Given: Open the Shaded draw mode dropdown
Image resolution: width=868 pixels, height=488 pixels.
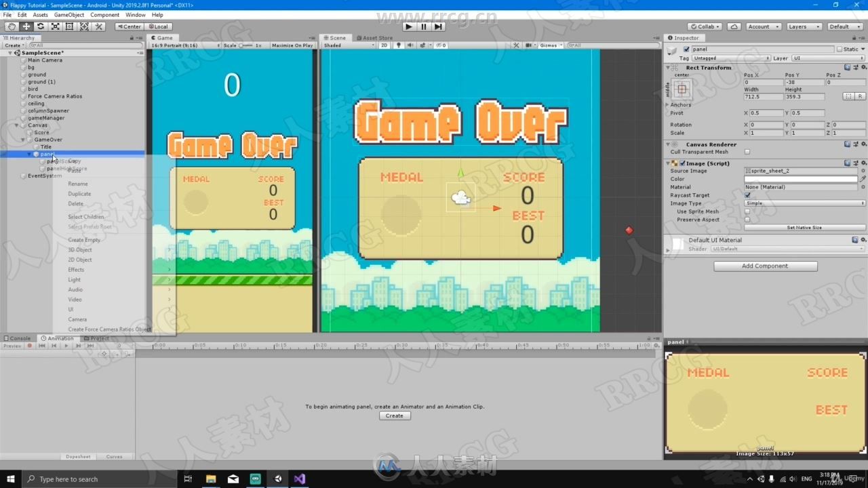Looking at the screenshot, I should tap(349, 45).
